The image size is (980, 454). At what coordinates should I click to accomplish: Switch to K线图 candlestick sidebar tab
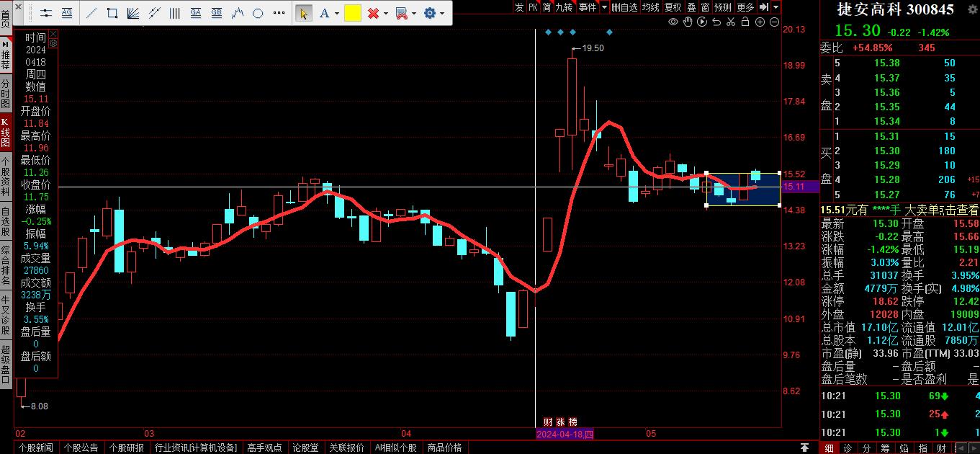point(6,133)
